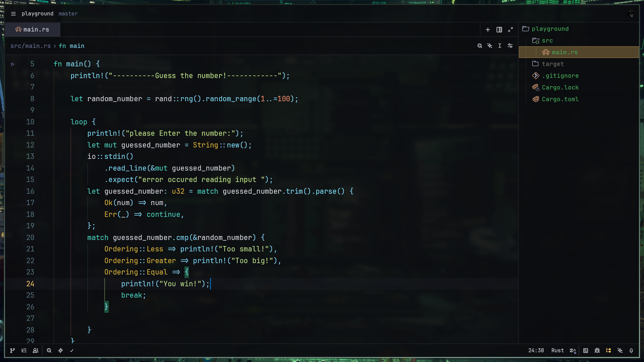Click the highlighted closing brace on line 26
644x362 pixels.
106,307
